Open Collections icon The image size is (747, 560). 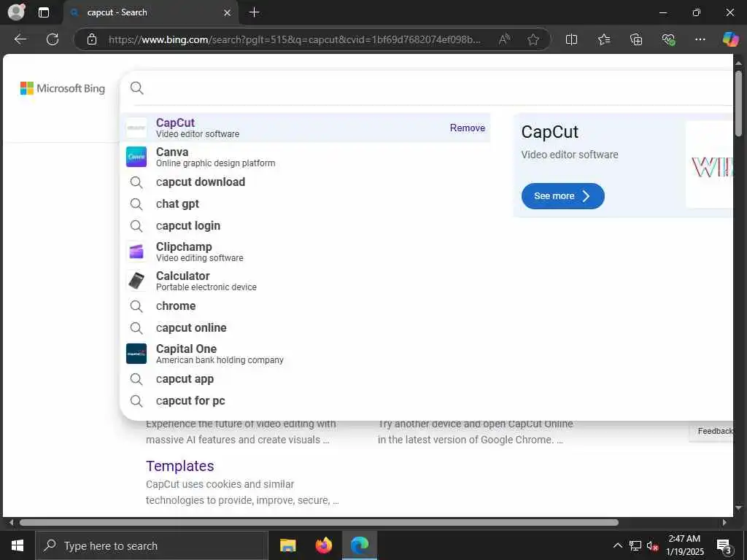[636, 39]
